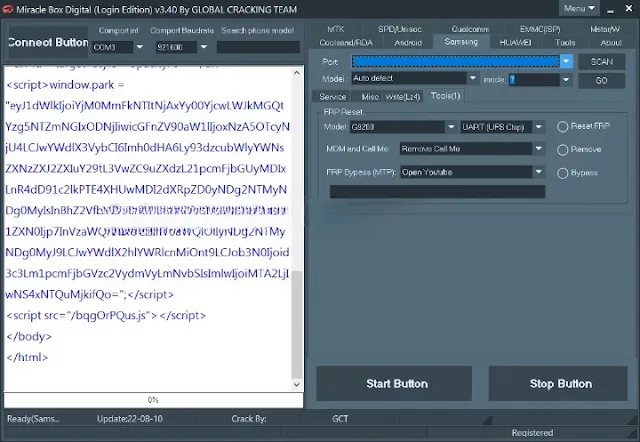Click log scrollbar down arrow
The width and height of the screenshot is (640, 442).
click(297, 384)
